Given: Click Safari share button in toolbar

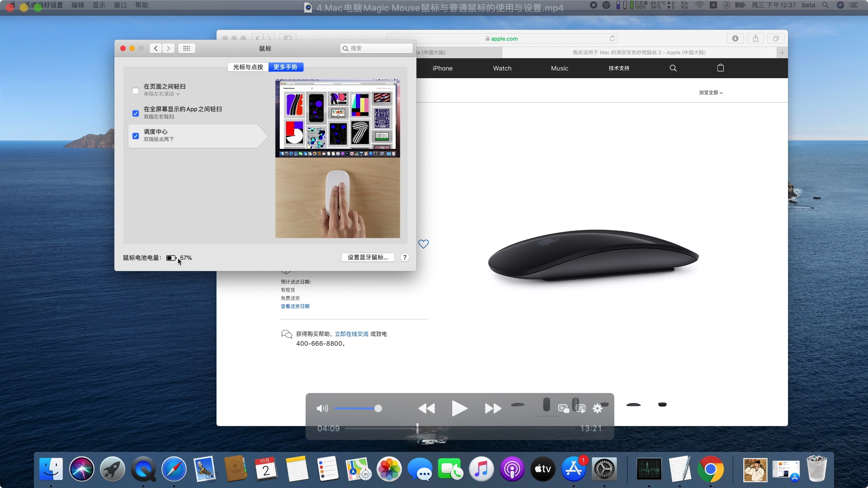Looking at the screenshot, I should pos(755,39).
